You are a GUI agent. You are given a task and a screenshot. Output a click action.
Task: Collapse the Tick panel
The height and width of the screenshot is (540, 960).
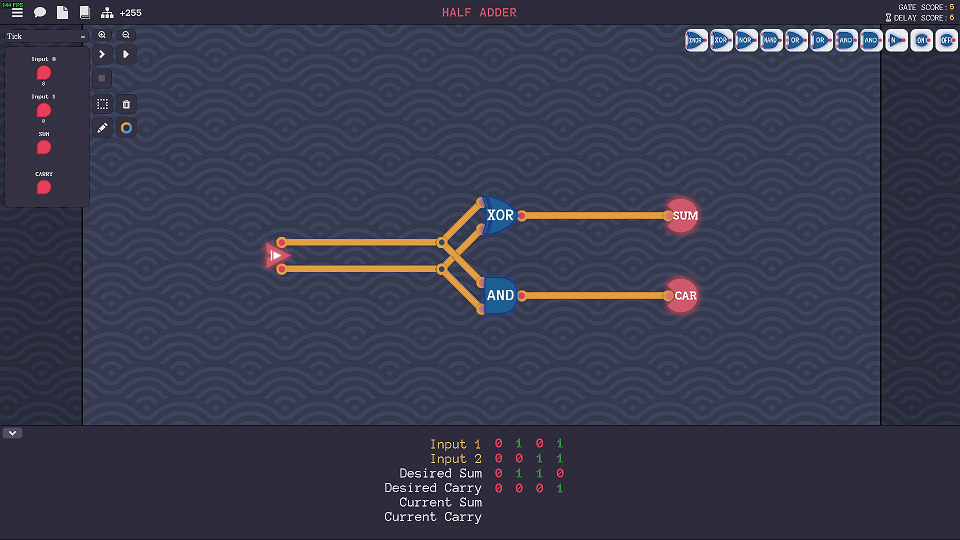(83, 37)
